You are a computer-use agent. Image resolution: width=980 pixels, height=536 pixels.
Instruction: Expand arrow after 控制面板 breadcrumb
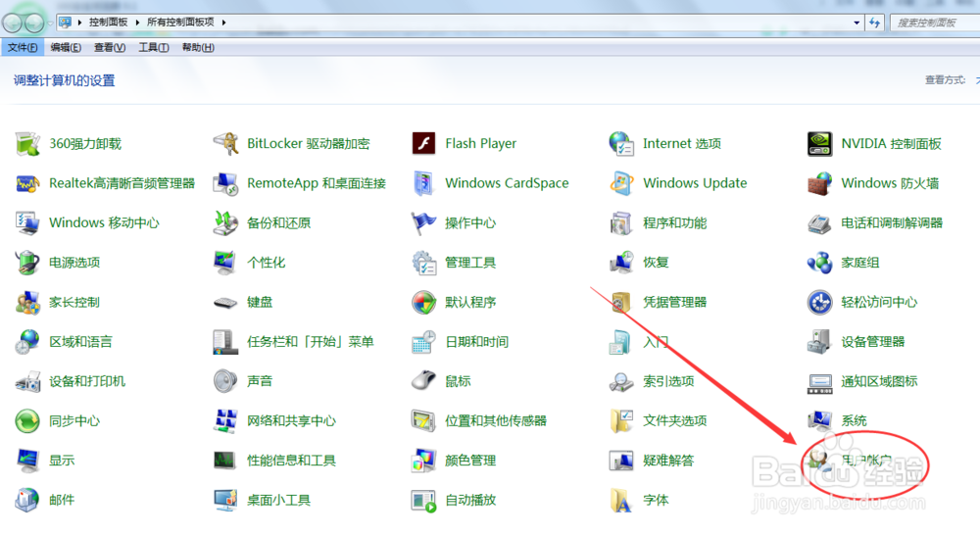137,23
